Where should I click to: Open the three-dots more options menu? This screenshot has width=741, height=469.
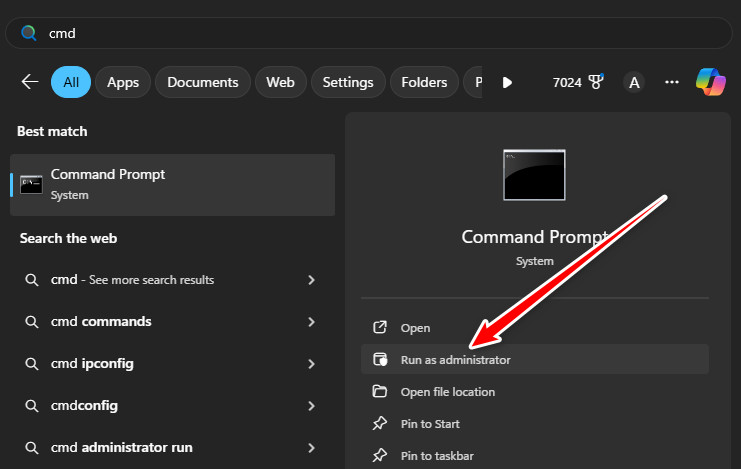point(672,82)
